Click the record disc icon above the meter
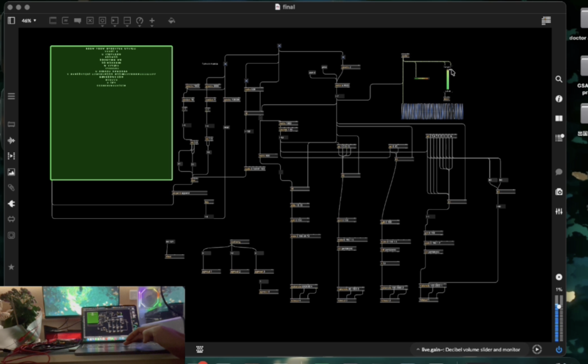Image resolution: width=588 pixels, height=364 pixels. tap(559, 277)
